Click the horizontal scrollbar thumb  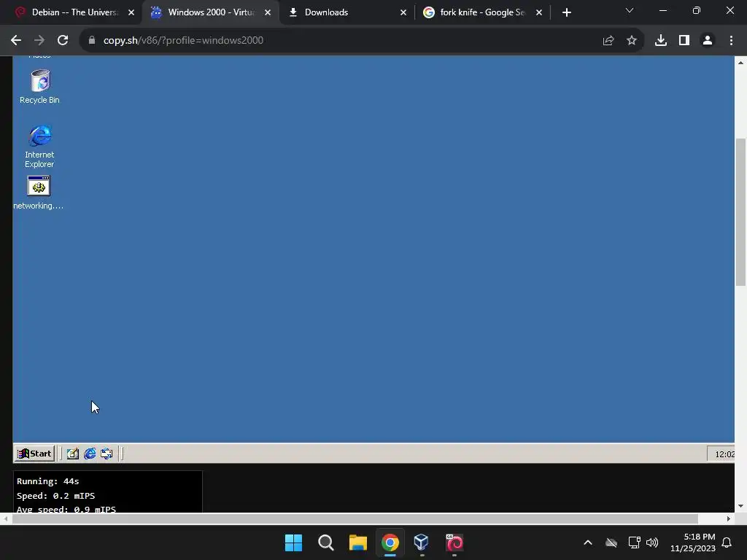[x=355, y=518]
